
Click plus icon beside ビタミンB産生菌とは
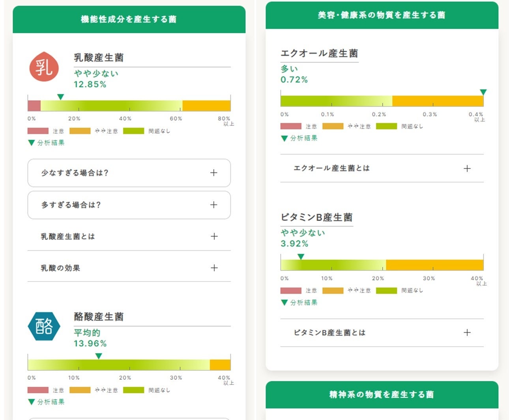click(x=467, y=333)
